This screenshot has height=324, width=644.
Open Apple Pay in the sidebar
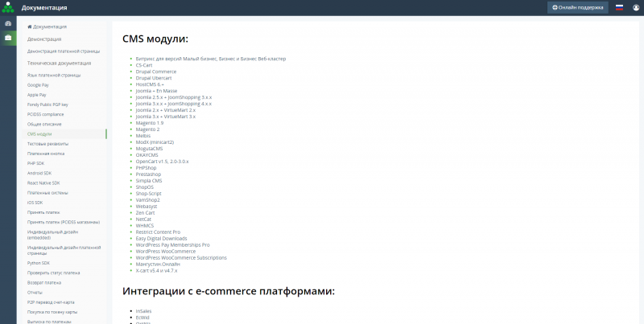(x=37, y=95)
